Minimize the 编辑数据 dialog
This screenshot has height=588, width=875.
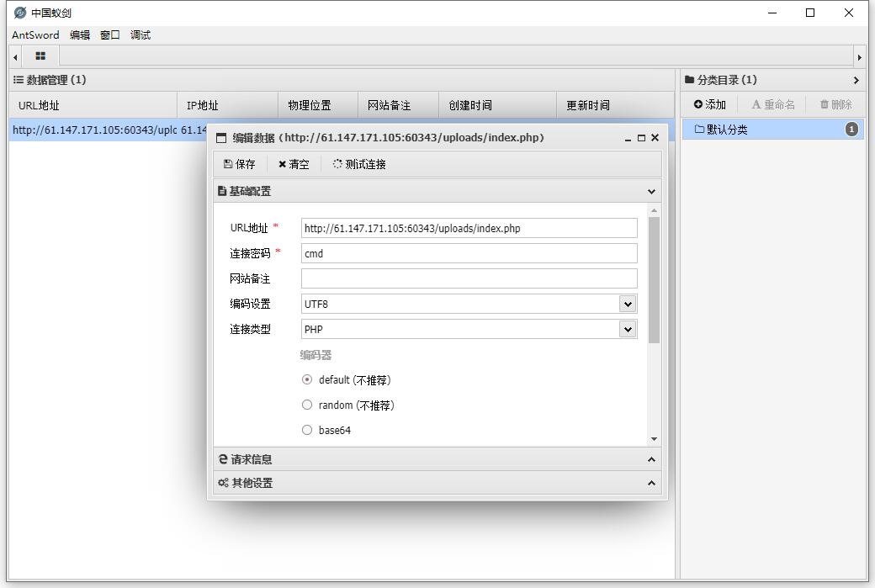coord(628,138)
